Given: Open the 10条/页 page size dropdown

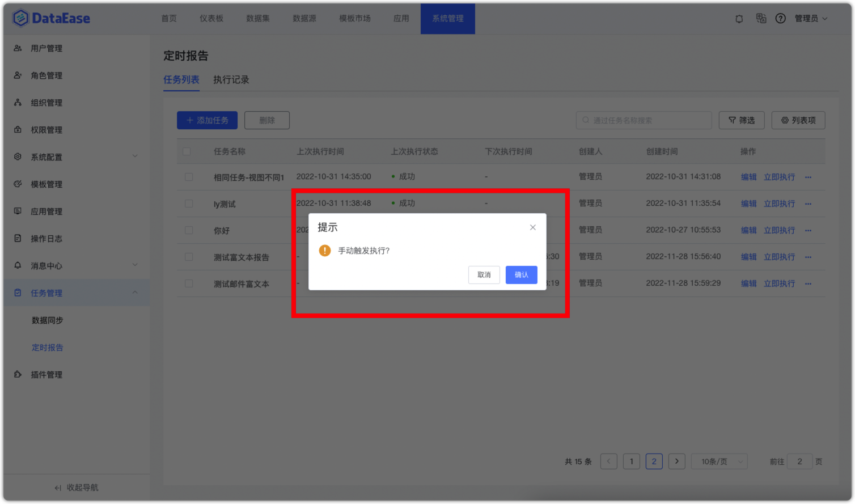Looking at the screenshot, I should click(718, 461).
